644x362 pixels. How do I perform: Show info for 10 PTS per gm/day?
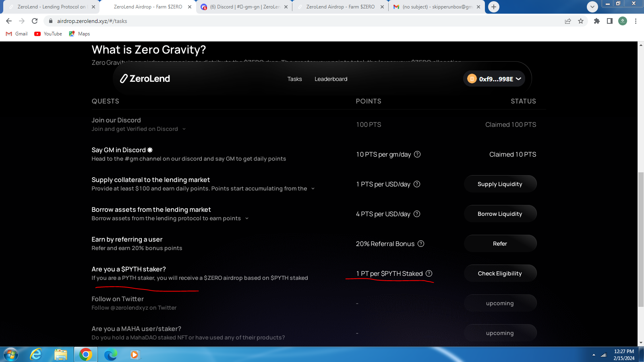417,154
